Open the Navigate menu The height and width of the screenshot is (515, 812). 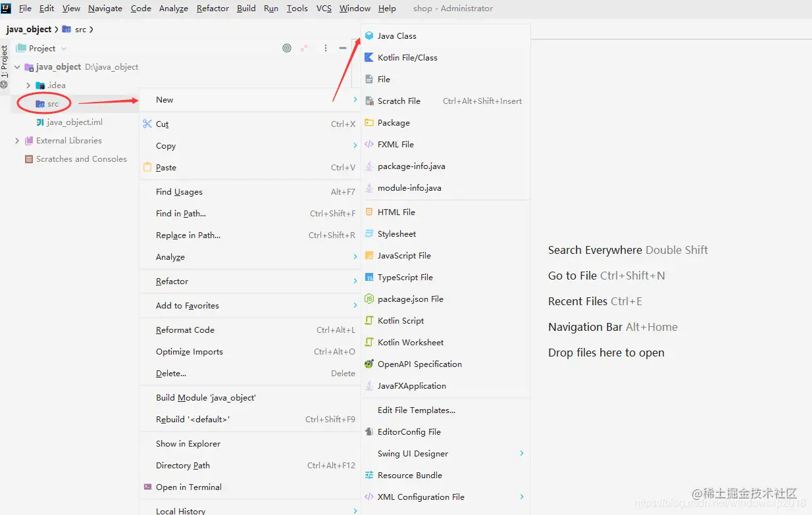tap(105, 9)
